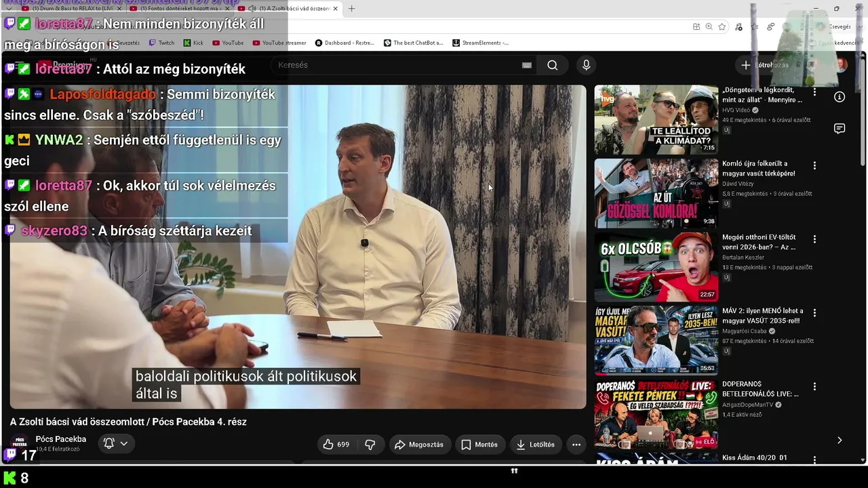Open the 'DOPERANOS BETELEFONÁLÓS LIVE' title

pos(760,389)
